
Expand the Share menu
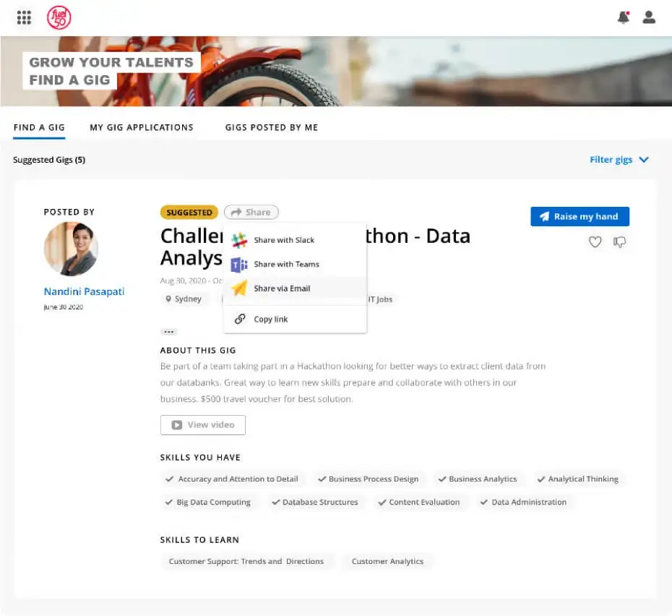(x=251, y=212)
